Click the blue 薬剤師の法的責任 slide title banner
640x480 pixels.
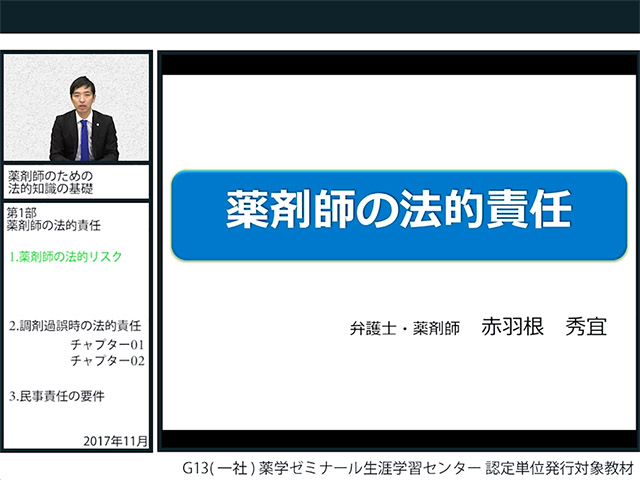coord(399,215)
